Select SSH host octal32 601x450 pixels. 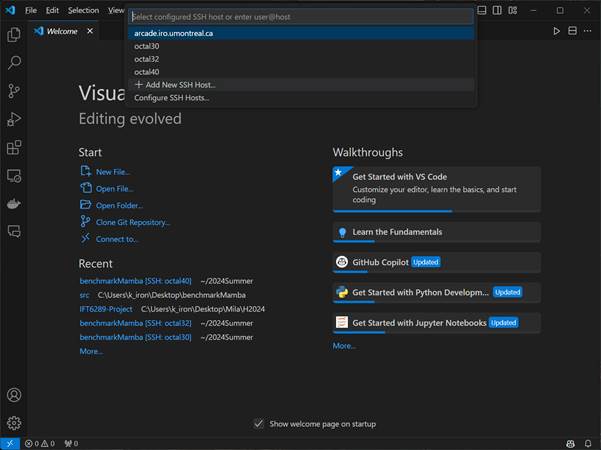[x=301, y=59]
